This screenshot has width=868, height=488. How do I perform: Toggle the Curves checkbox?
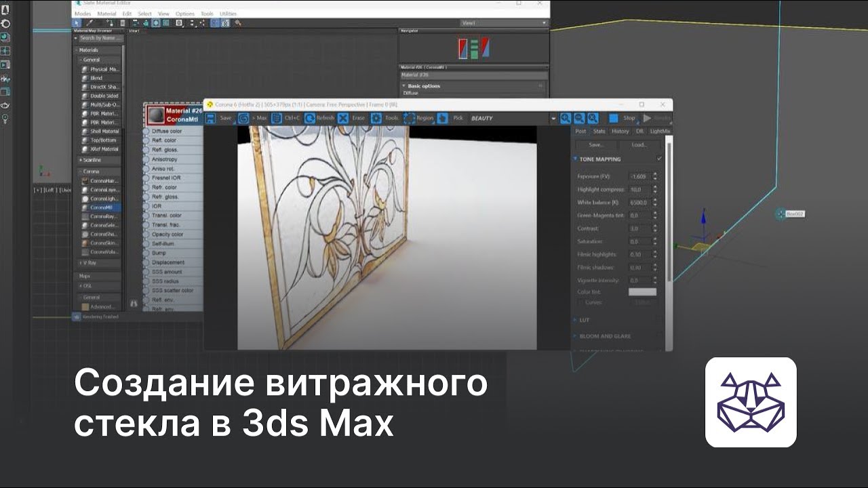click(x=580, y=303)
